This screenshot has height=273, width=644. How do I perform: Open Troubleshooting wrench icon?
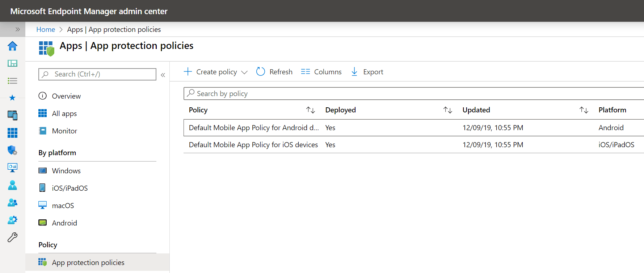click(x=12, y=237)
